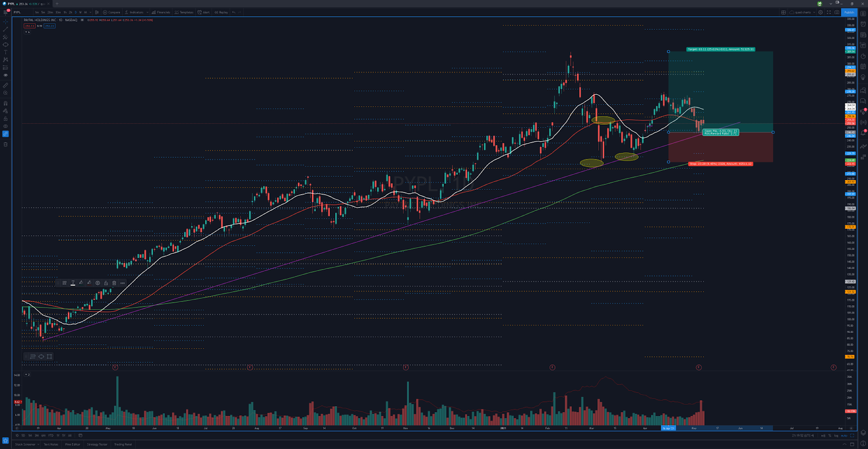
Task: Open the timezone clock menu
Action: pos(803,435)
